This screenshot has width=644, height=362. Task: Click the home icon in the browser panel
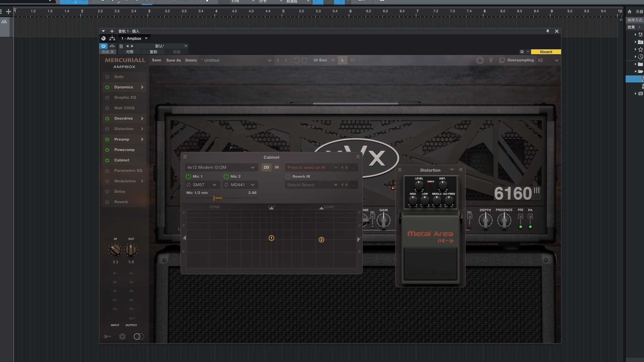(630, 11)
